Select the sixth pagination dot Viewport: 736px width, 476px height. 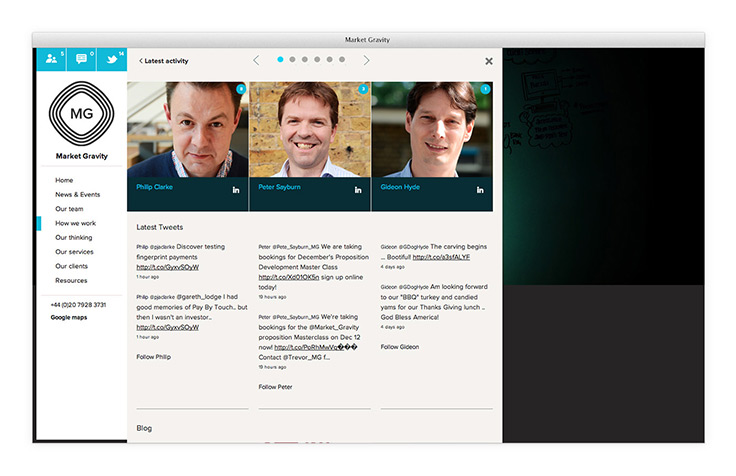[342, 60]
